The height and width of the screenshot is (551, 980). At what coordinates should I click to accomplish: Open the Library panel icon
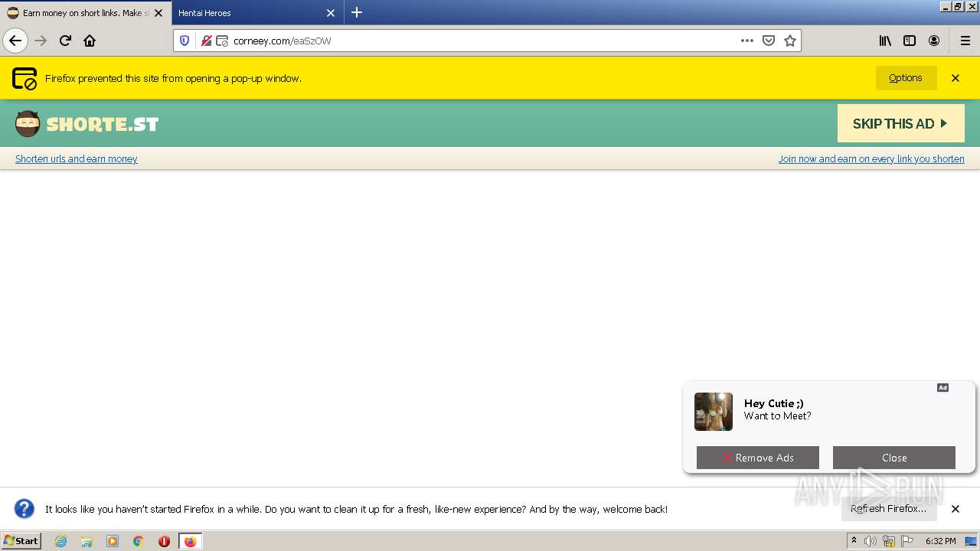885,41
